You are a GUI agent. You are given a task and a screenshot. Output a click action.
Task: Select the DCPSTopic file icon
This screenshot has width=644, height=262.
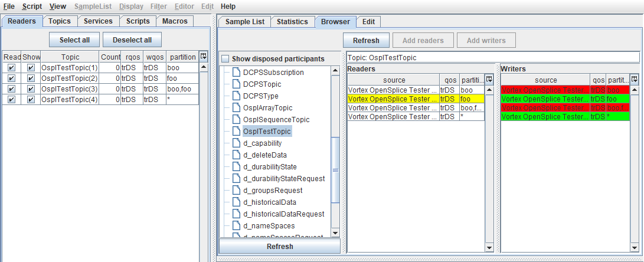point(236,84)
